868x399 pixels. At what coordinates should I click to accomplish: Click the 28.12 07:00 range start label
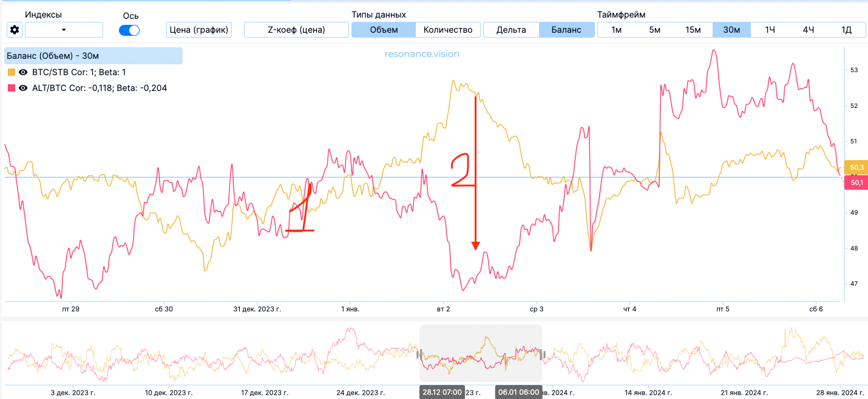tap(442, 392)
